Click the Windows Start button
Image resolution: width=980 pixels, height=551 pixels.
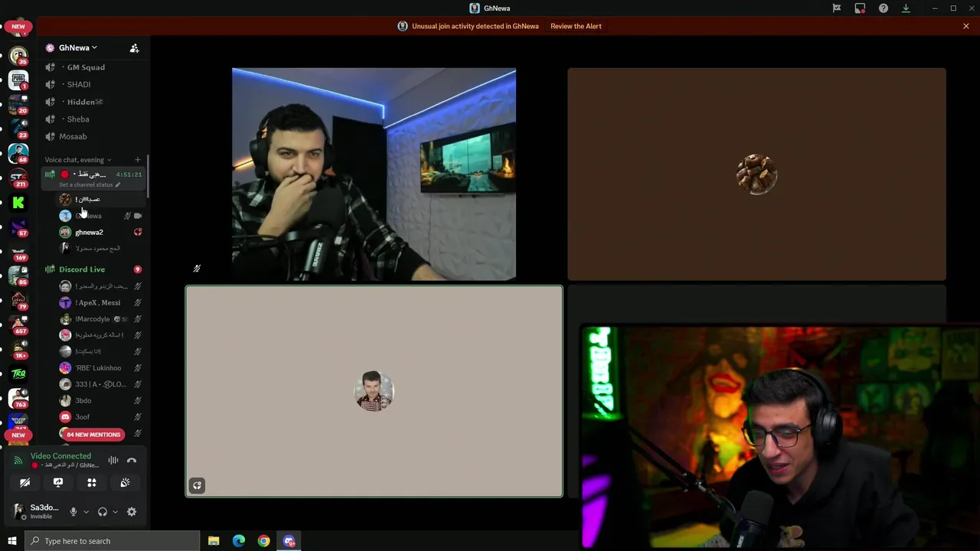11,541
